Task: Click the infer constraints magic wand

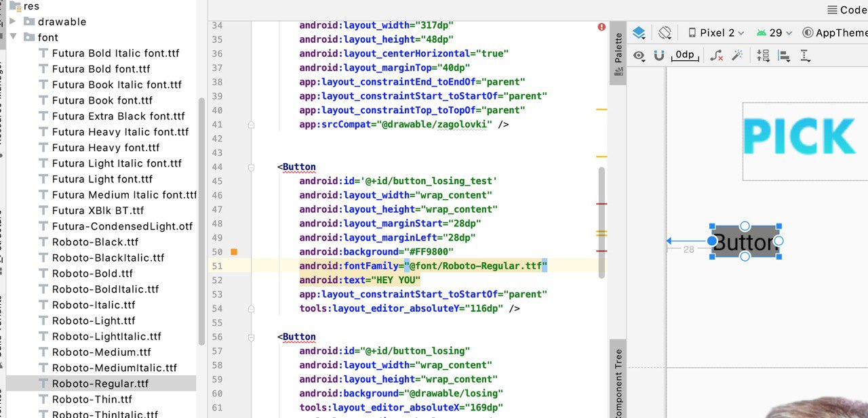Action: pyautogui.click(x=736, y=56)
